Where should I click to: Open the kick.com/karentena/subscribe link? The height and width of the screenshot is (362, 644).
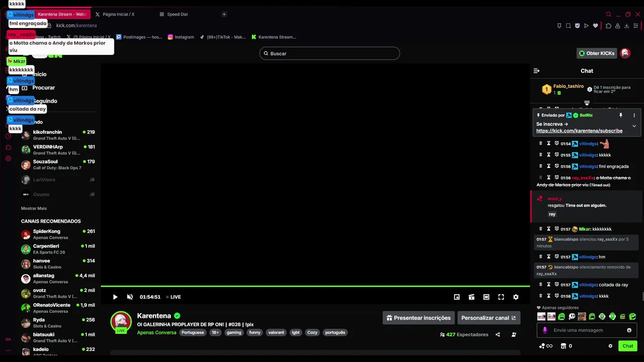(579, 131)
